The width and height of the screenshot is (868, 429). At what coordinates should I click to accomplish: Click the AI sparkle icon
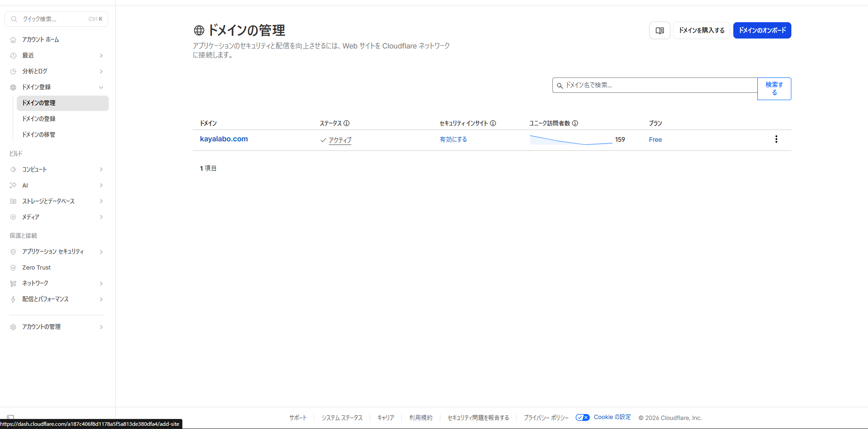13,185
